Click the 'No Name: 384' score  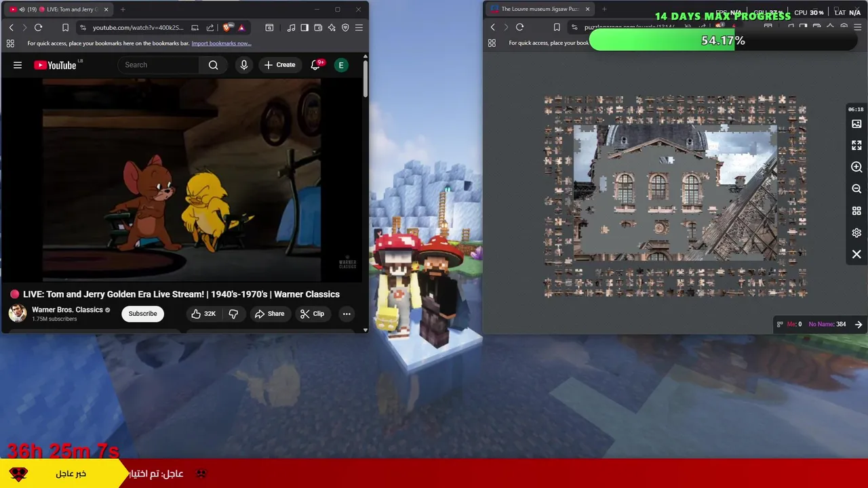click(827, 324)
